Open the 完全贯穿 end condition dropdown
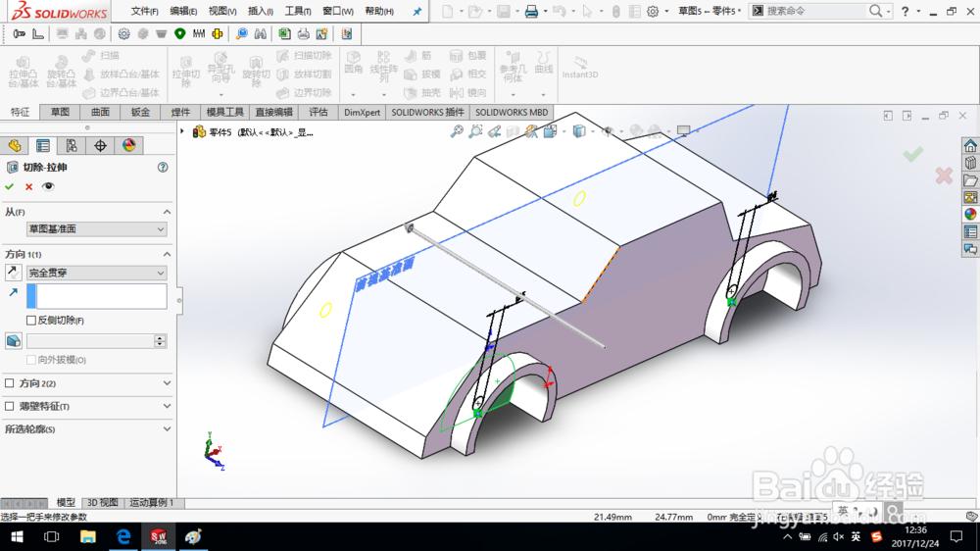The image size is (980, 551). 97,273
